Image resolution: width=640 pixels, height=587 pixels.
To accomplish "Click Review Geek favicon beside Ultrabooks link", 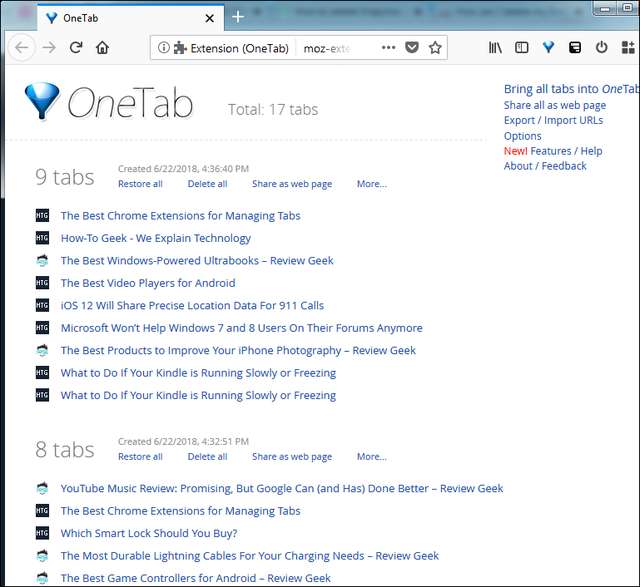I will pos(42,260).
